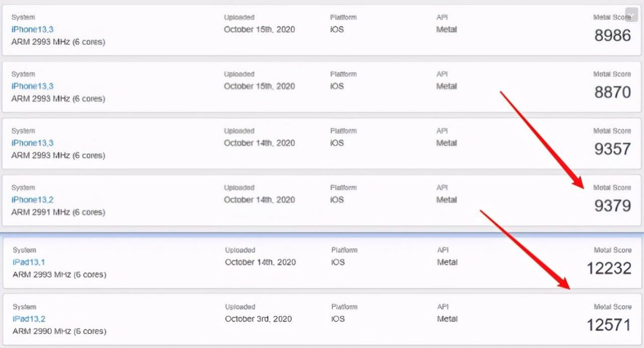Open the iPad13,2 system link

[29, 319]
